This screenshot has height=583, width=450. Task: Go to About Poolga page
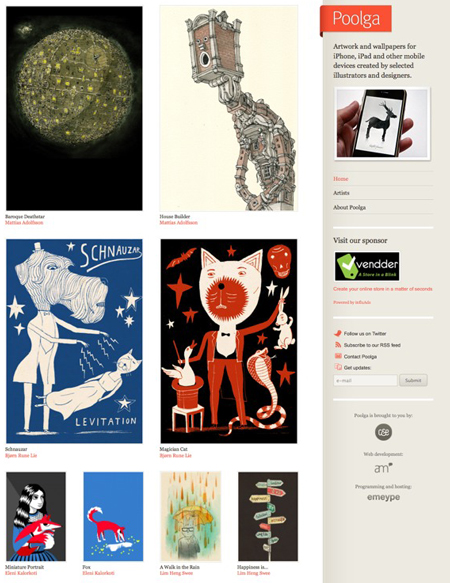pos(349,207)
